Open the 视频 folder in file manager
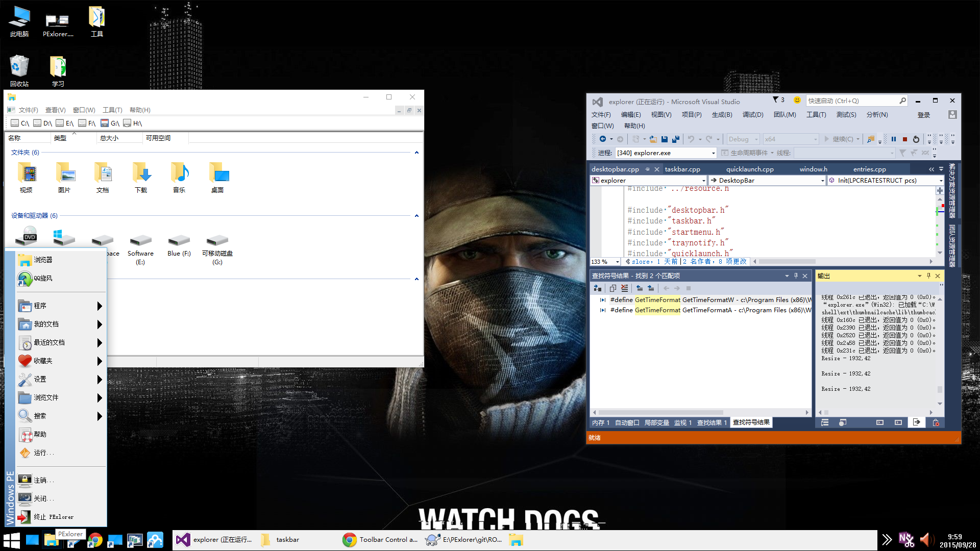Screen dimensions: 980x551 pos(27,178)
